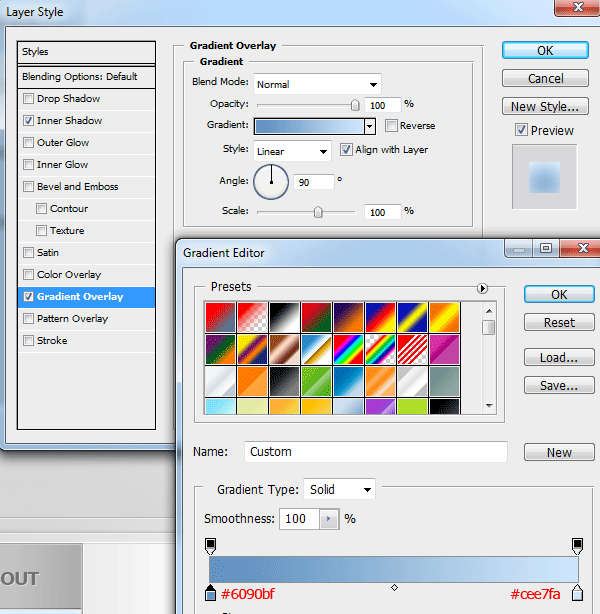Select the left opacity stop above gradient bar
This screenshot has height=614, width=600.
point(210,546)
